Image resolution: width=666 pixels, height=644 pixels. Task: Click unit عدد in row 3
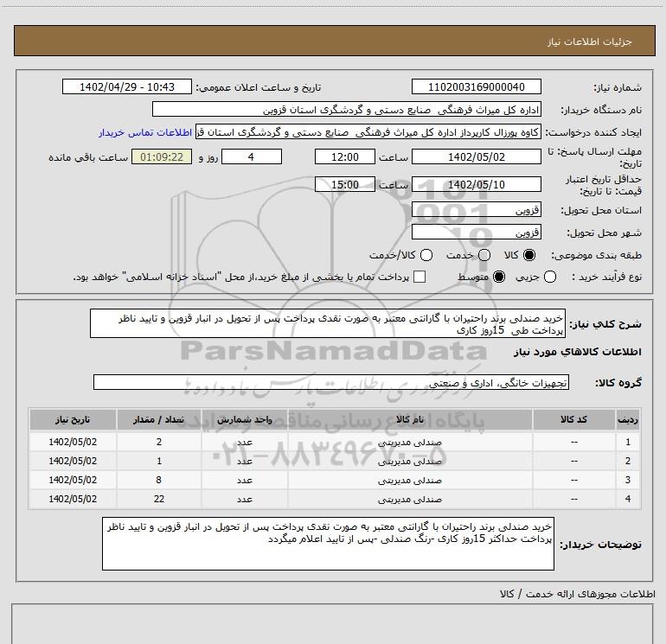point(245,480)
